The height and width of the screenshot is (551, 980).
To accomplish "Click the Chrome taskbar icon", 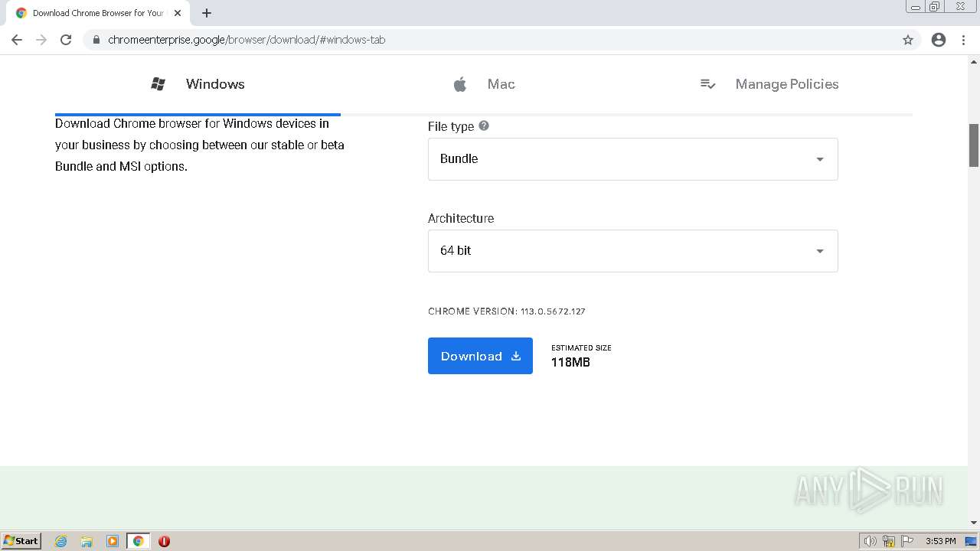I will [x=139, y=541].
